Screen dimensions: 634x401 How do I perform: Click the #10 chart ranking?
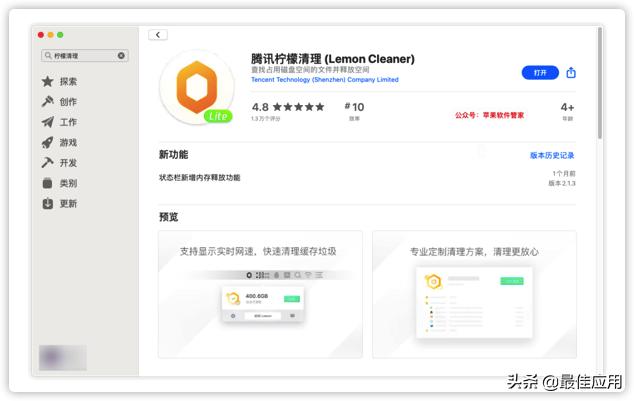(354, 107)
